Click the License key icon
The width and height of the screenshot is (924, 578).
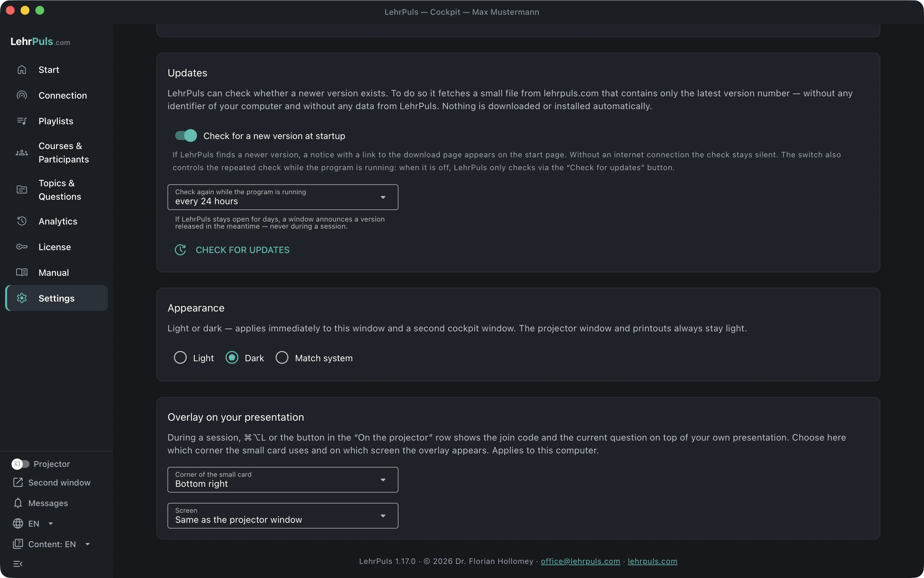pyautogui.click(x=22, y=247)
